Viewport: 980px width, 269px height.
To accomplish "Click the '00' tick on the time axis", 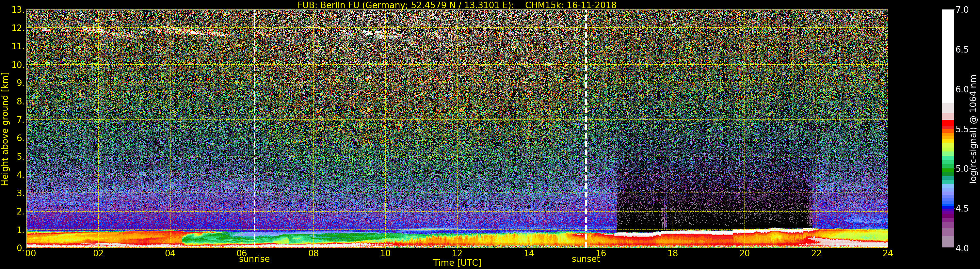I will pyautogui.click(x=30, y=253).
